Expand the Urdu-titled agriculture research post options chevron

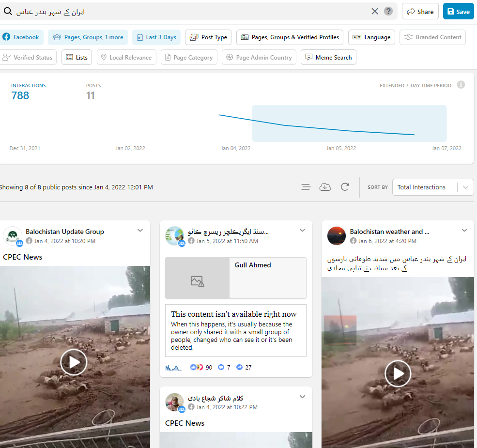click(302, 231)
